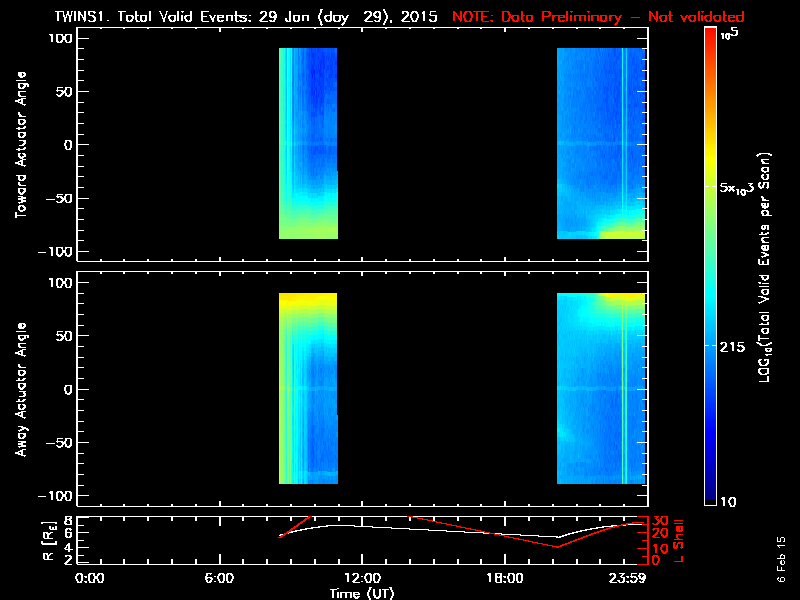Image resolution: width=800 pixels, height=600 pixels.
Task: Click the dark blue bottom of colorbar
Action: (711, 495)
